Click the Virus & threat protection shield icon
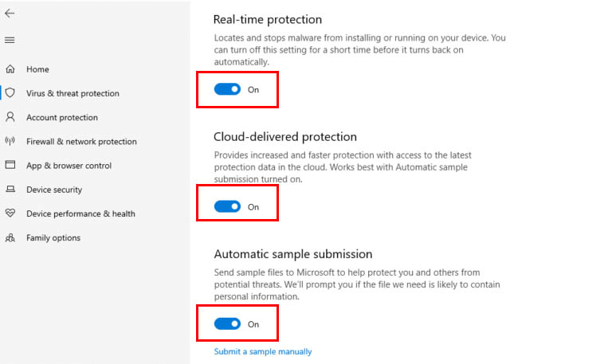Viewport: 612px width, 364px height. (x=10, y=93)
